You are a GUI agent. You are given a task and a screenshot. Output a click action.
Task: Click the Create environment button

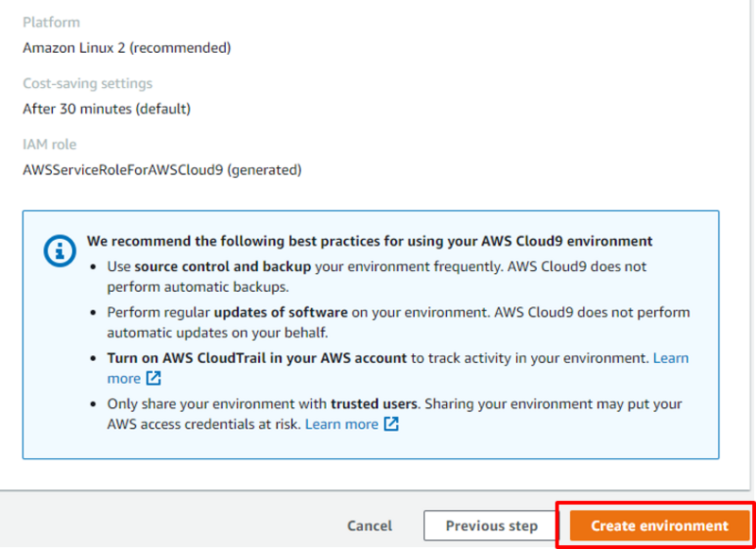[660, 525]
